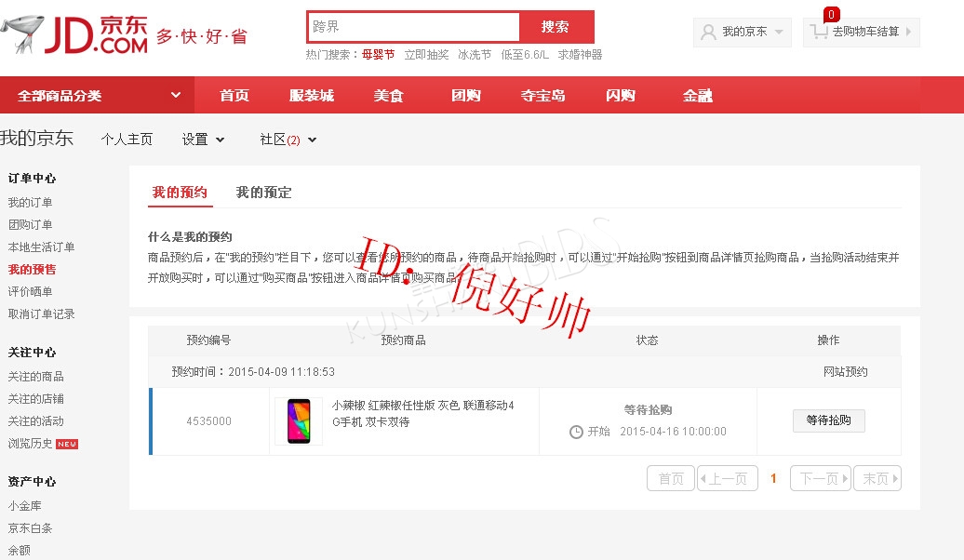Screen dimensions: 964x560
Task: Open 关注的商品 in the sidebar
Action: (35, 376)
